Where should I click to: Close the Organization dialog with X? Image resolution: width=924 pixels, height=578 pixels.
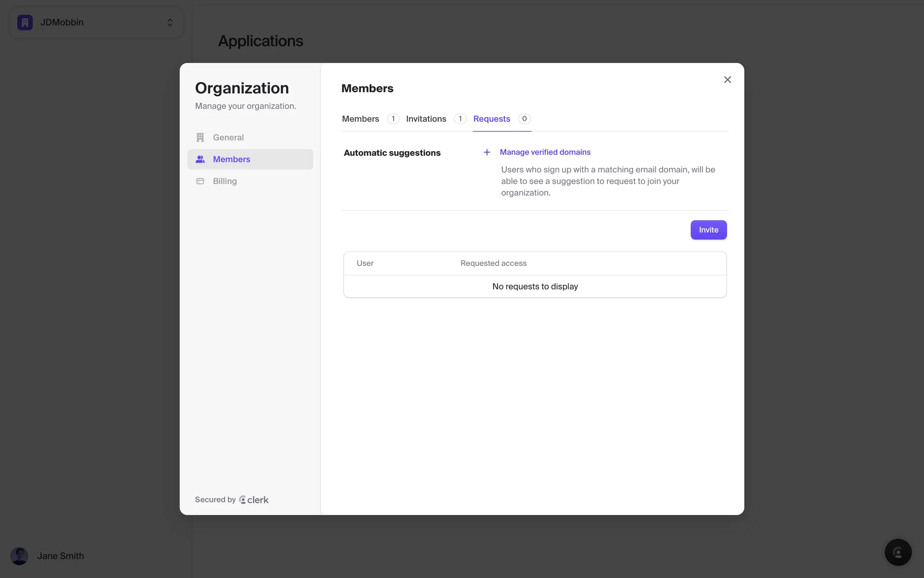pos(727,80)
